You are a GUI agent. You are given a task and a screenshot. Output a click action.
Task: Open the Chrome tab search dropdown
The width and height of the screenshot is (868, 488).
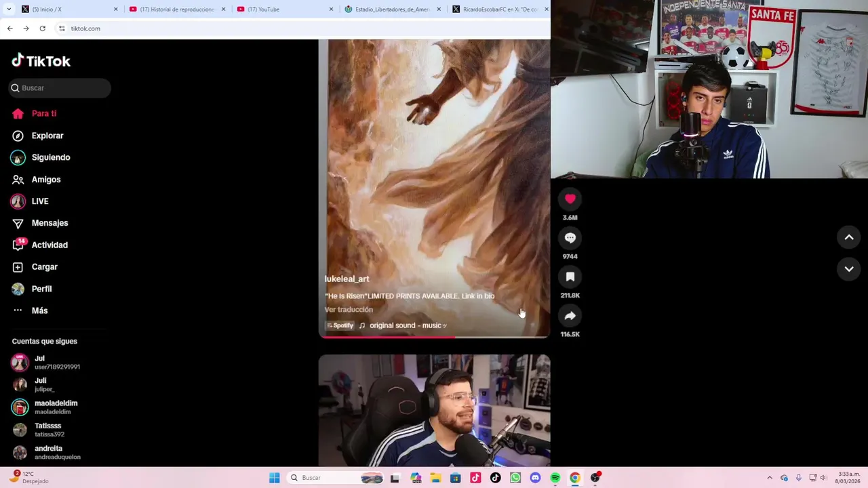(7, 9)
